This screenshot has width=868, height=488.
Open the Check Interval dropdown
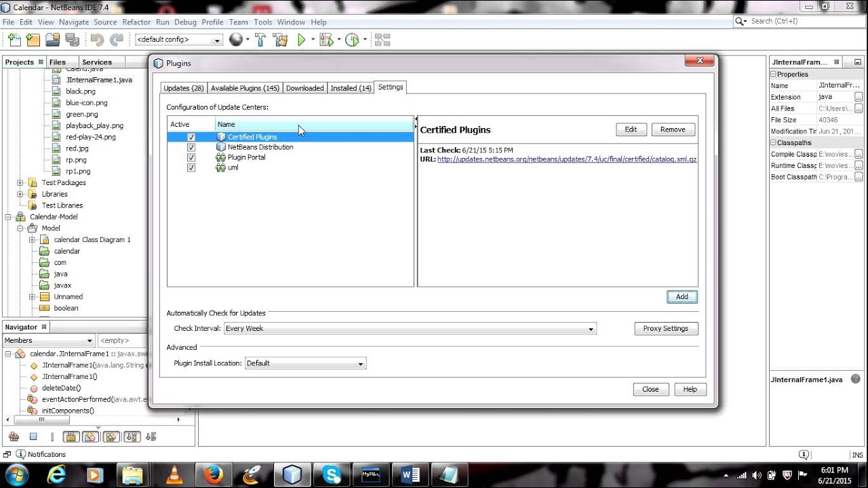pyautogui.click(x=410, y=329)
